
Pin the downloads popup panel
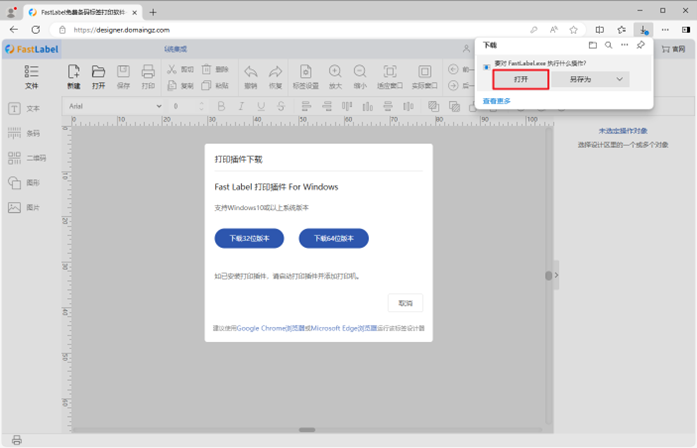click(x=640, y=46)
